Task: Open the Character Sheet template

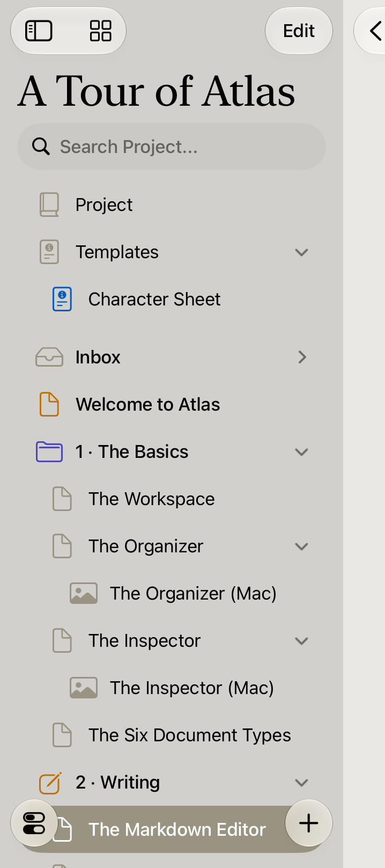Action: [172, 299]
